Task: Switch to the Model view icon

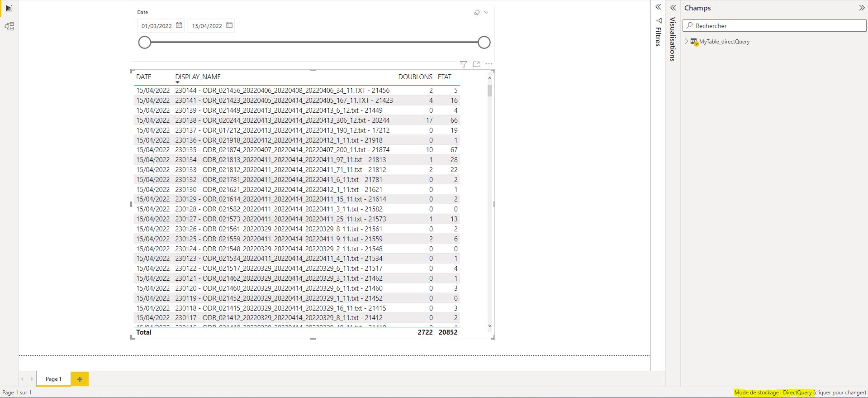Action: [x=9, y=26]
